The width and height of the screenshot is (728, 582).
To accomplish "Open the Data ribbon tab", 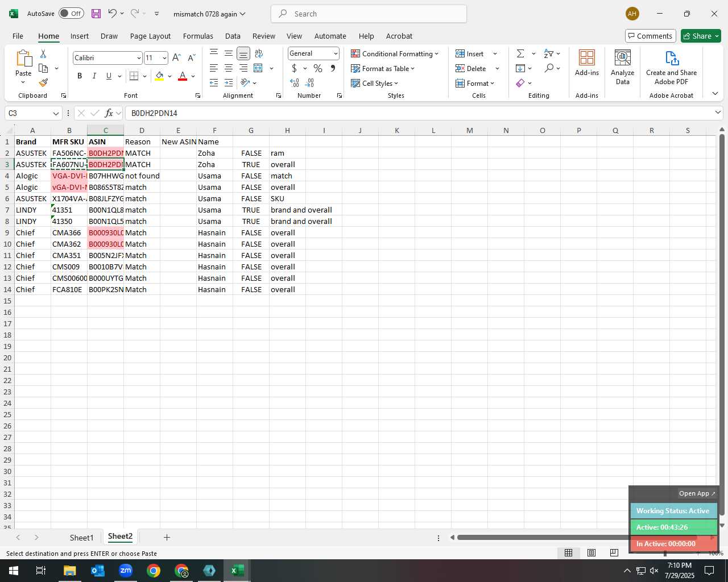I will point(233,36).
